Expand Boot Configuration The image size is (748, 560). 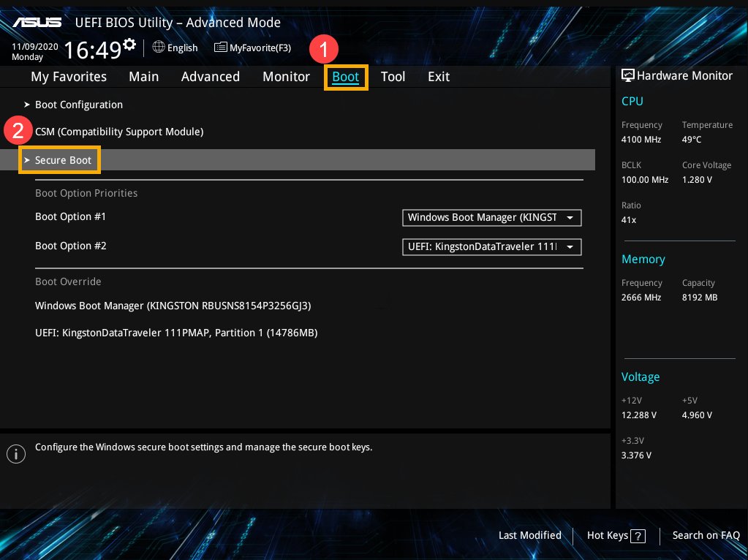pos(79,105)
